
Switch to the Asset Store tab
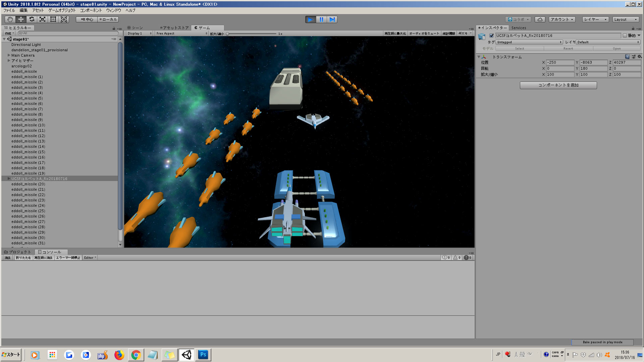click(x=174, y=28)
